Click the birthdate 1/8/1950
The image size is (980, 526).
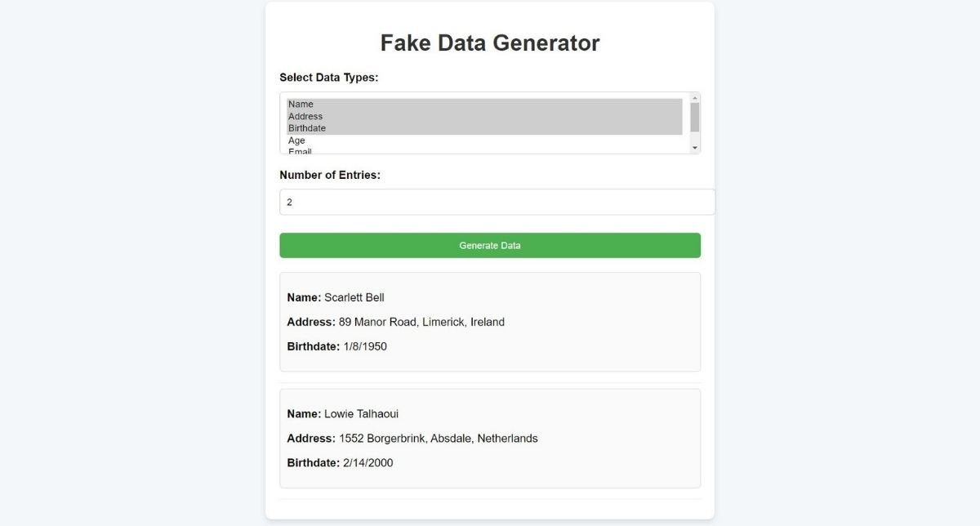click(x=365, y=346)
